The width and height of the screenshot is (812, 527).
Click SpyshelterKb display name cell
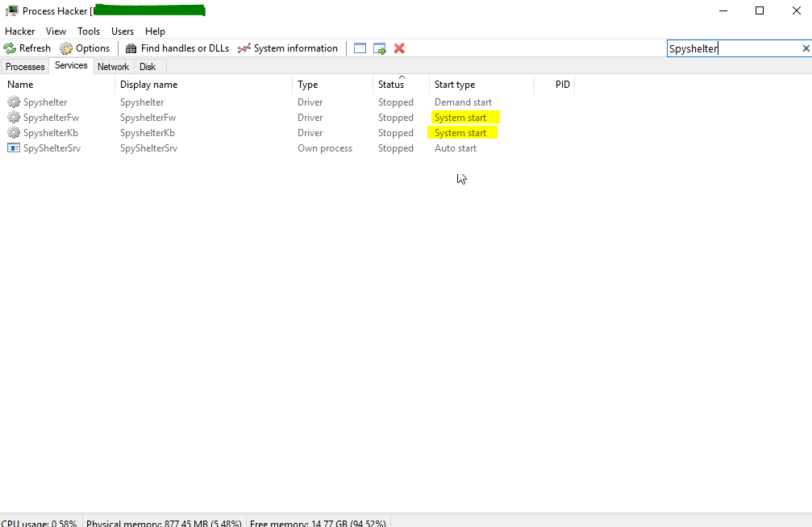[x=148, y=132]
